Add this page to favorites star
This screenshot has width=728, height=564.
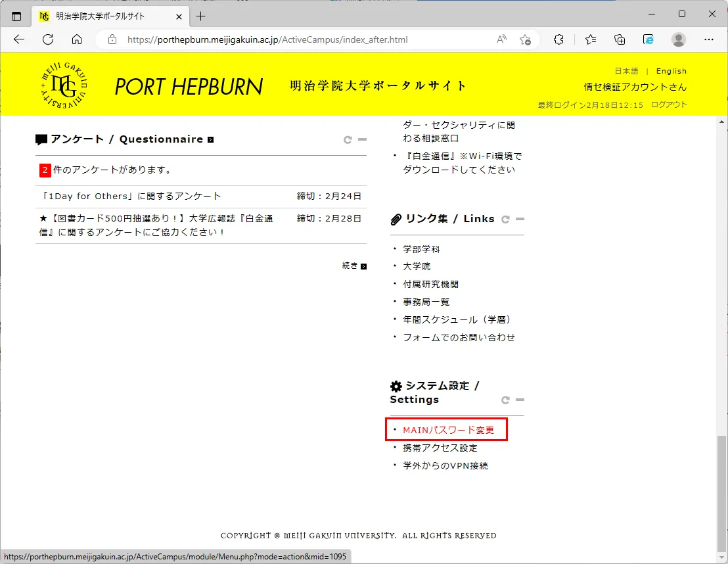tap(525, 40)
